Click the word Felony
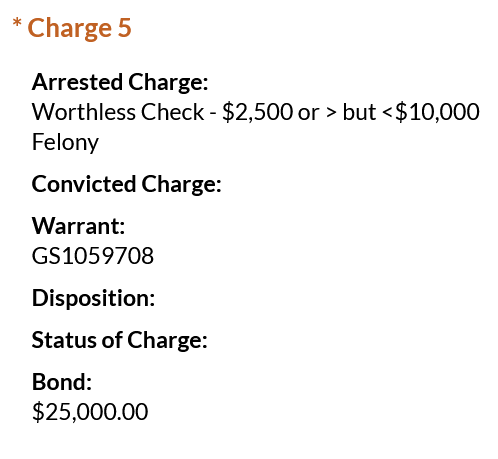The width and height of the screenshot is (498, 459). [x=65, y=142]
